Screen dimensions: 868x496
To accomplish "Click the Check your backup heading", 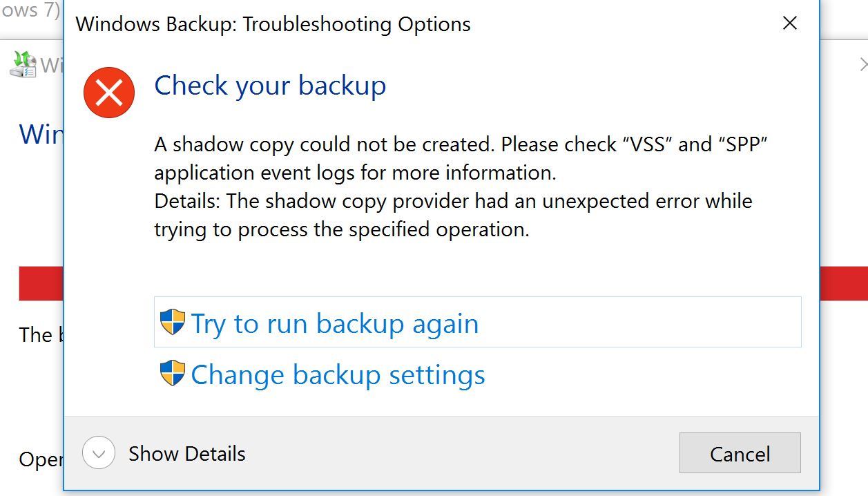I will click(270, 86).
